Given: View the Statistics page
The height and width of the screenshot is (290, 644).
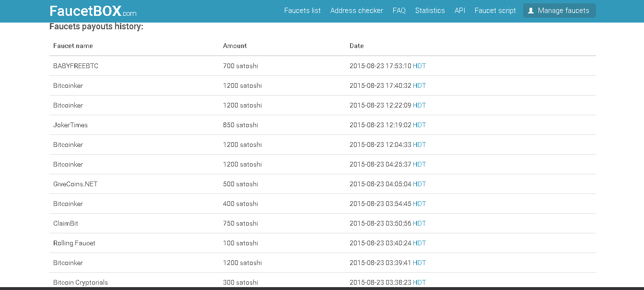Looking at the screenshot, I should pos(430,11).
